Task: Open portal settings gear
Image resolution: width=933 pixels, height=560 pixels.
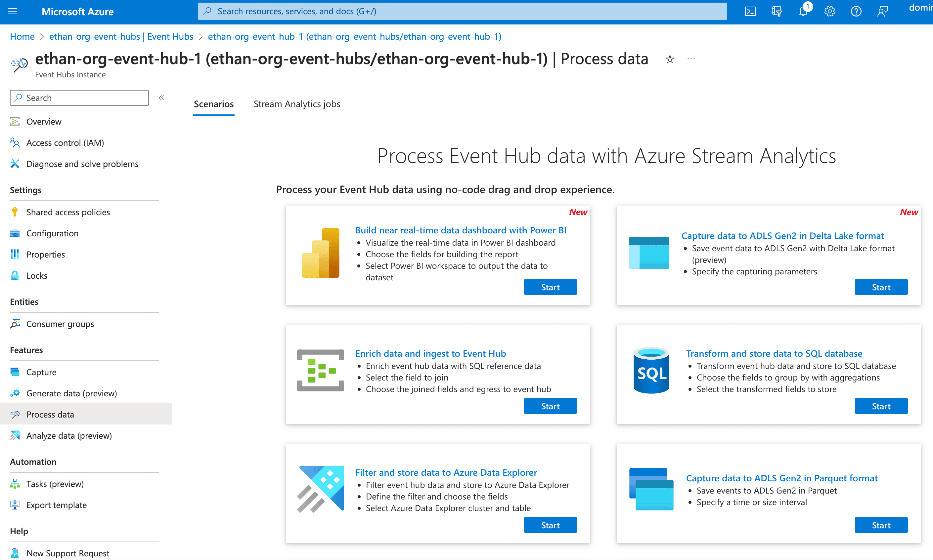Action: coord(829,11)
